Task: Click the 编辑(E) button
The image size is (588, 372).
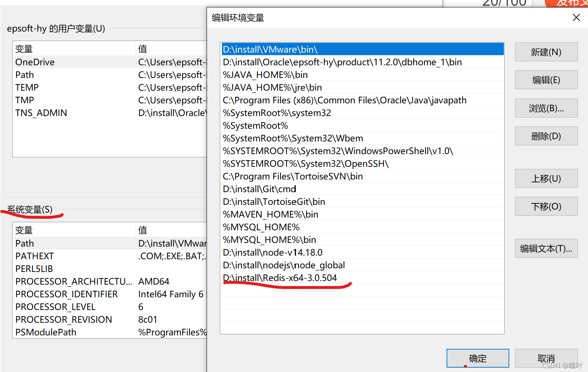Action: [x=546, y=80]
